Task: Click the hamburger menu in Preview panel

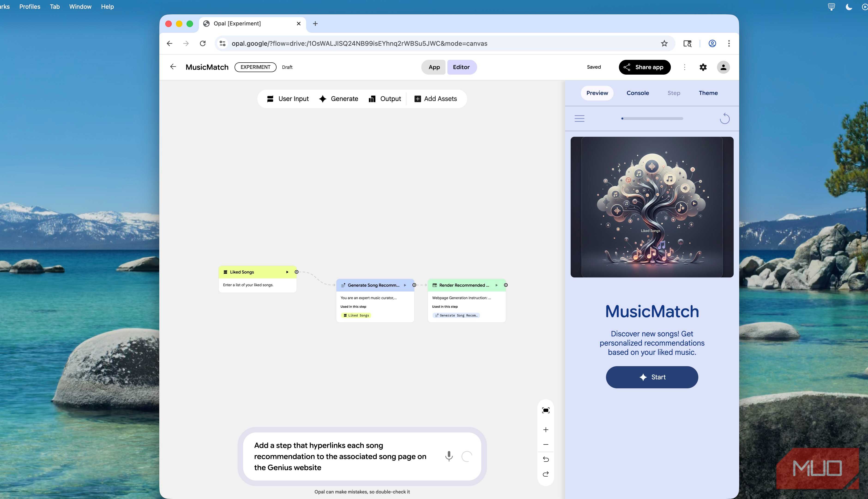Action: pyautogui.click(x=579, y=119)
